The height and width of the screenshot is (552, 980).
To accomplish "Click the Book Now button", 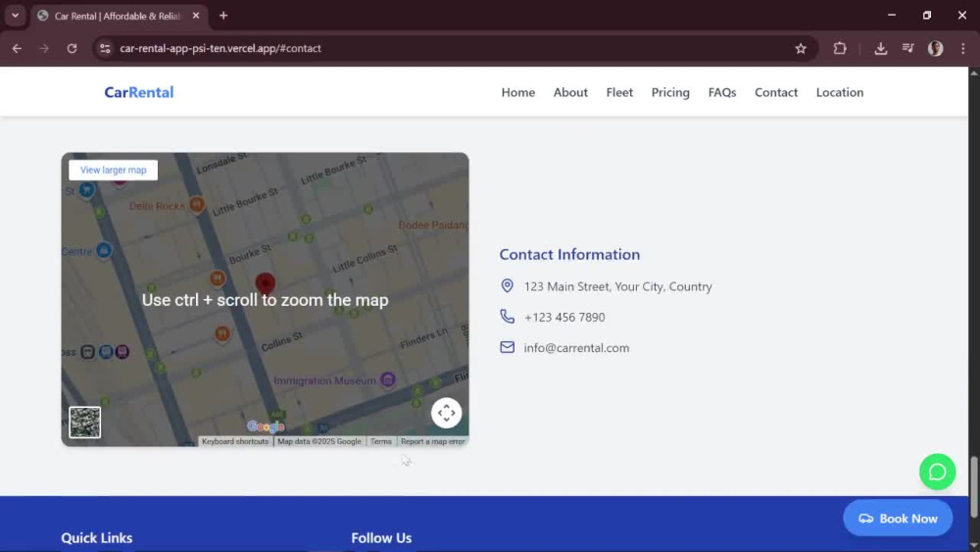I will [x=898, y=519].
